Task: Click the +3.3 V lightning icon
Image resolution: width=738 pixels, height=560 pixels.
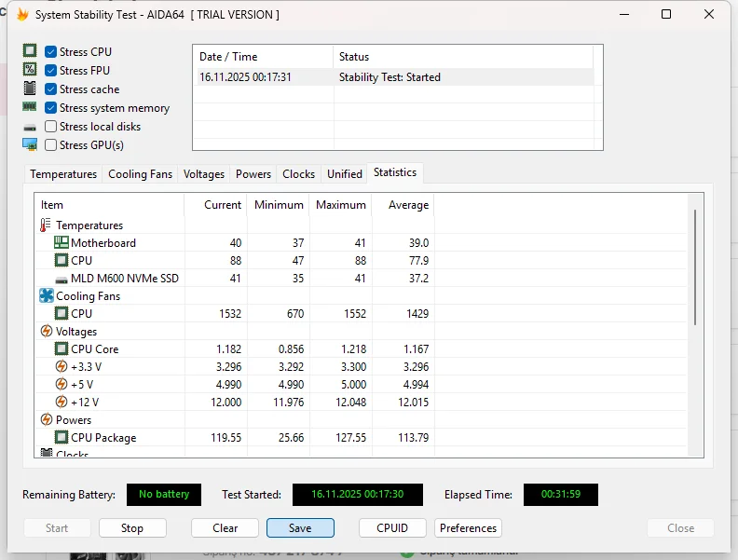Action: (x=61, y=366)
